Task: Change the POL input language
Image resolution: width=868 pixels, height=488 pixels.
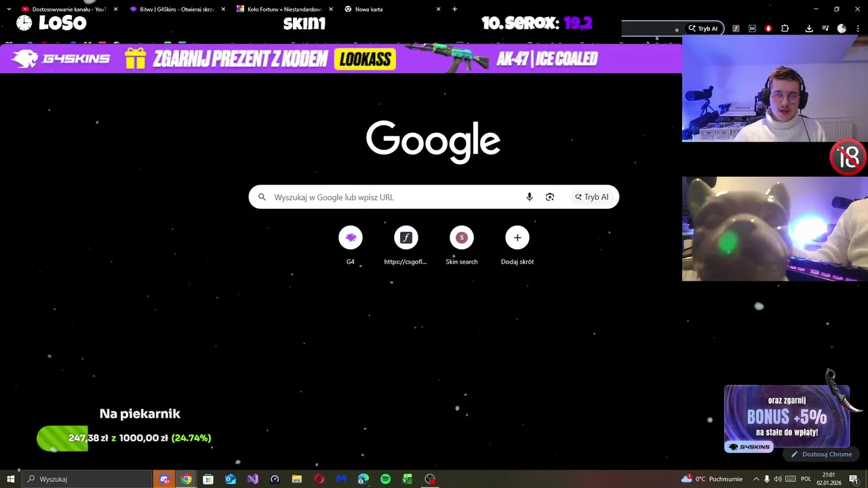Action: point(806,479)
